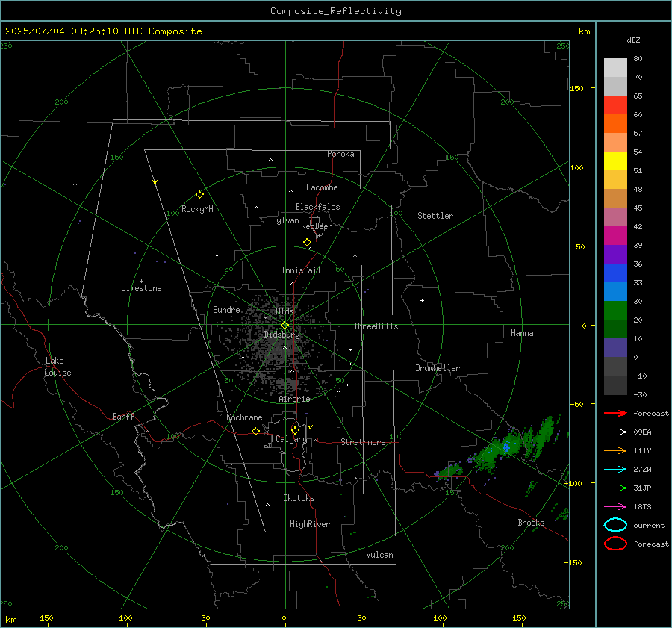This screenshot has width=672, height=628.
Task: Click the red swatch for 65-60 dBZ
Action: pyautogui.click(x=615, y=105)
